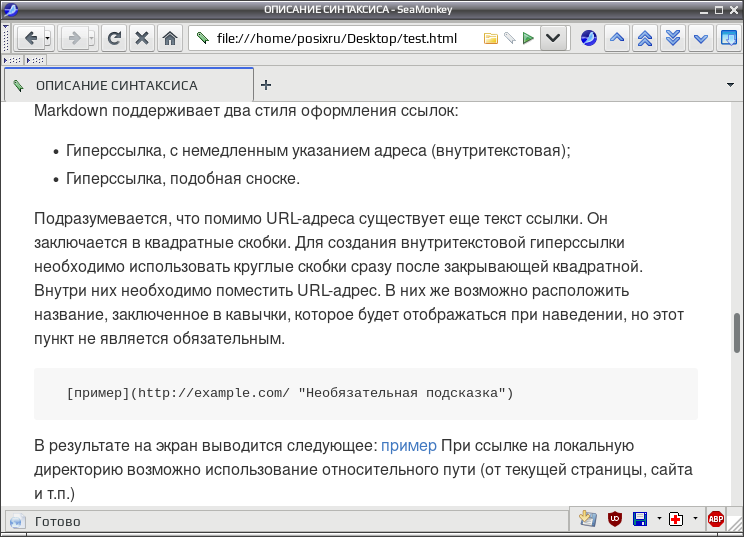Open the list all tabs dropdown
Screen dimensions: 744x537
pos(730,85)
